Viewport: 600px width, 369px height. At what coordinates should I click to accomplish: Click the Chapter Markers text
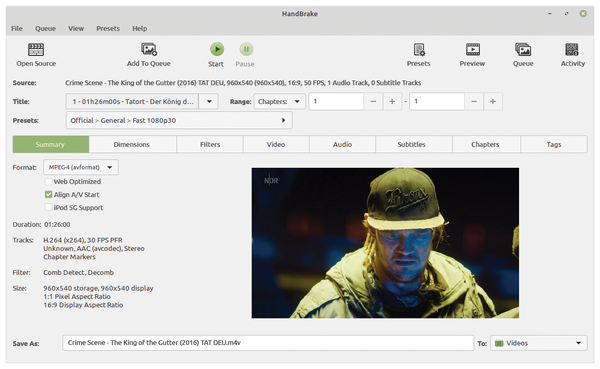(69, 257)
